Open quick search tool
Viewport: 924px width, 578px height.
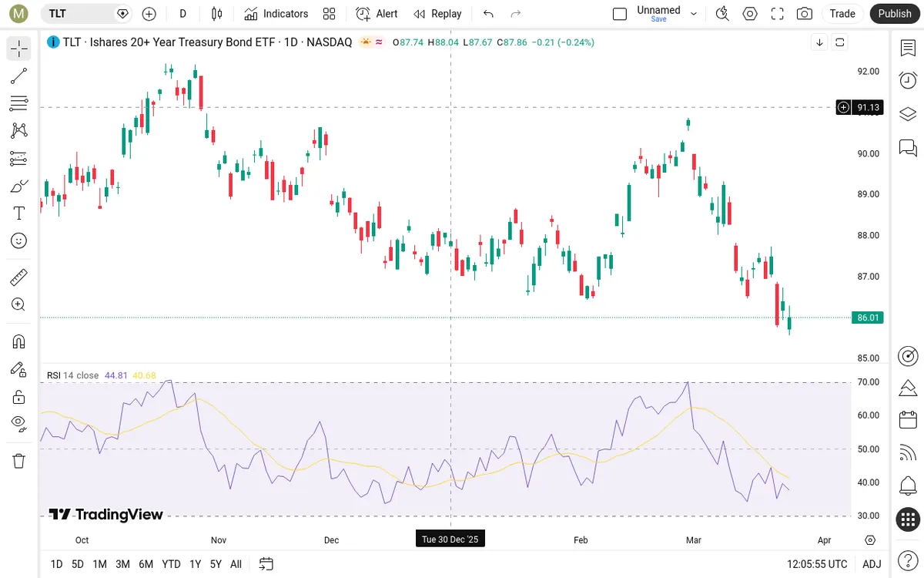[722, 13]
